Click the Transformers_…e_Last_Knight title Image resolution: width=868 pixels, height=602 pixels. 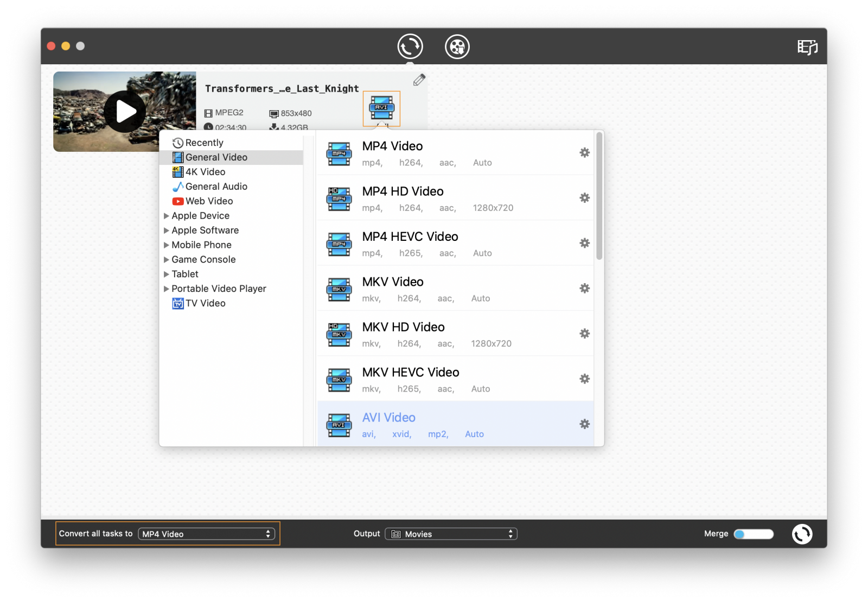coord(282,88)
